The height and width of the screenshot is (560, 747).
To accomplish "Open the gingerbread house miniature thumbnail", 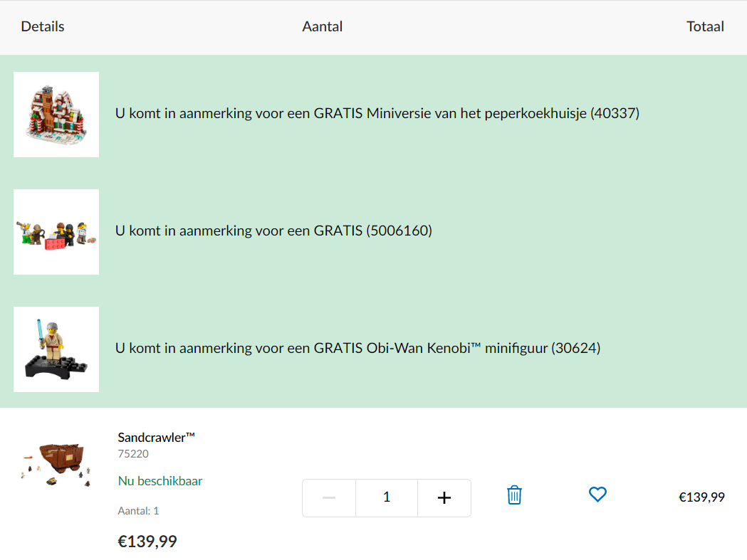I will point(56,115).
